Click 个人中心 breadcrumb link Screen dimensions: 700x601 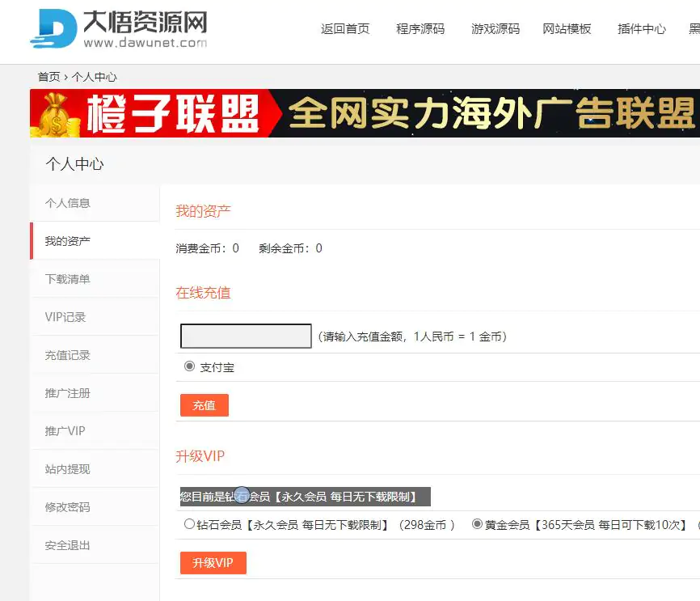[95, 77]
